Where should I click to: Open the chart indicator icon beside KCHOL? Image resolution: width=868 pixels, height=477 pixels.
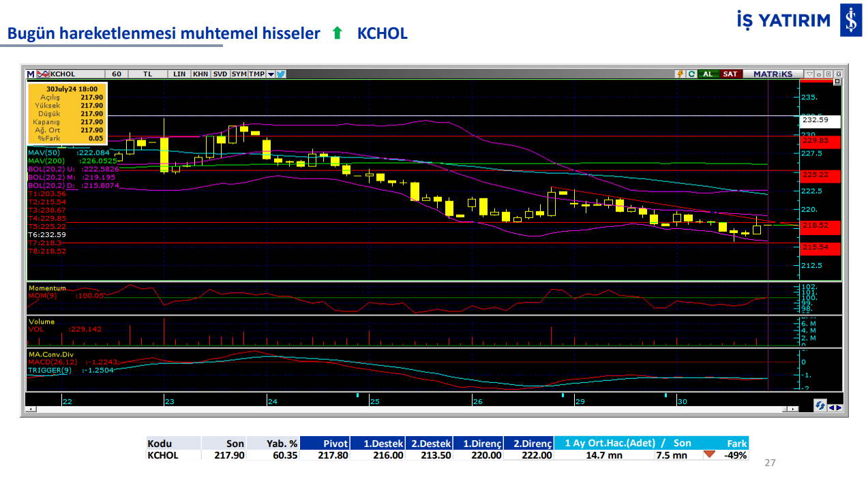42,74
